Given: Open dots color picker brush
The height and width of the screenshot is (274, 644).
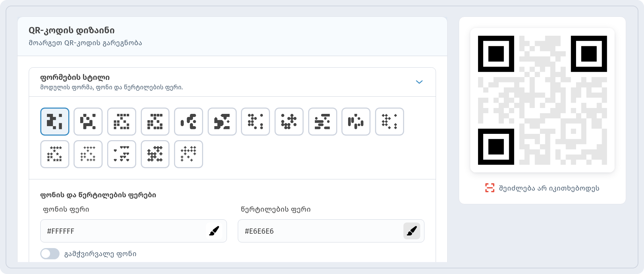Looking at the screenshot, I should tap(412, 231).
